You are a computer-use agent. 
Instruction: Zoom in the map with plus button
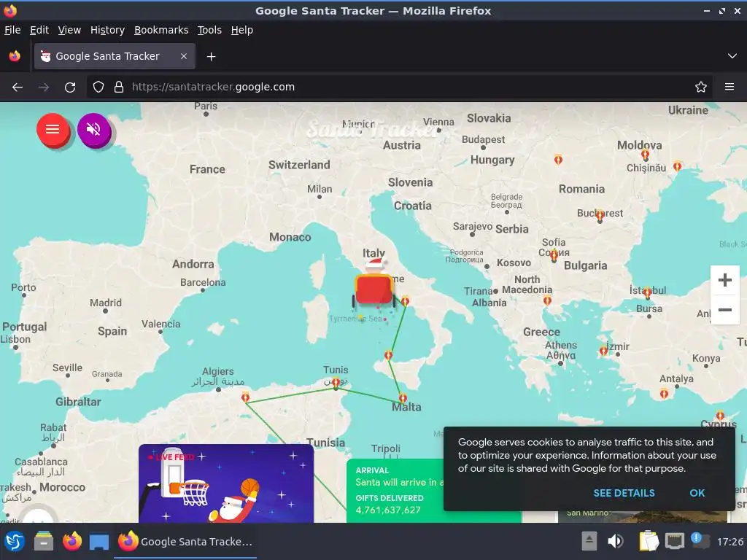(724, 280)
